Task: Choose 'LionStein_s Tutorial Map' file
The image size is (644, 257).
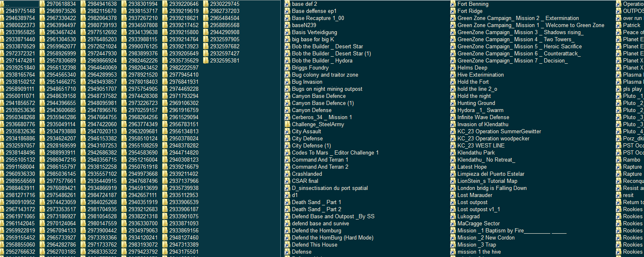Action: [x=487, y=181]
